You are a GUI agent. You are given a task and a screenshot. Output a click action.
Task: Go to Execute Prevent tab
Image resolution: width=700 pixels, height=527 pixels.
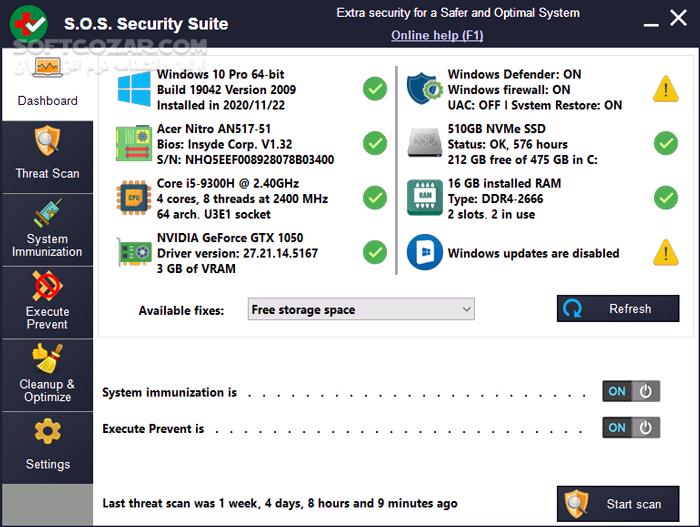tap(47, 302)
